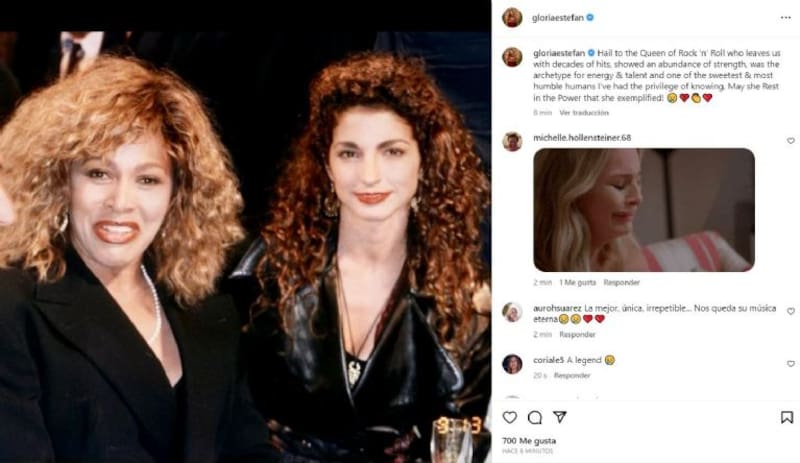View 1 Me gusta on GIF comment

click(x=578, y=282)
